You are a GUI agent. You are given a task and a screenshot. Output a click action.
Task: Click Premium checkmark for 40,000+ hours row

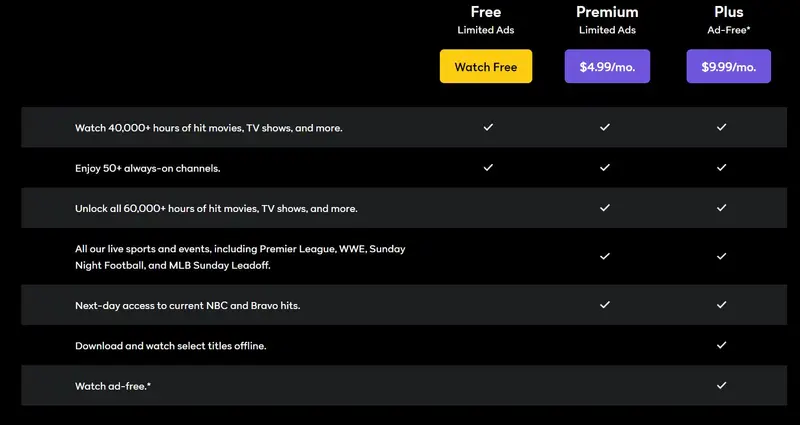[x=605, y=128]
